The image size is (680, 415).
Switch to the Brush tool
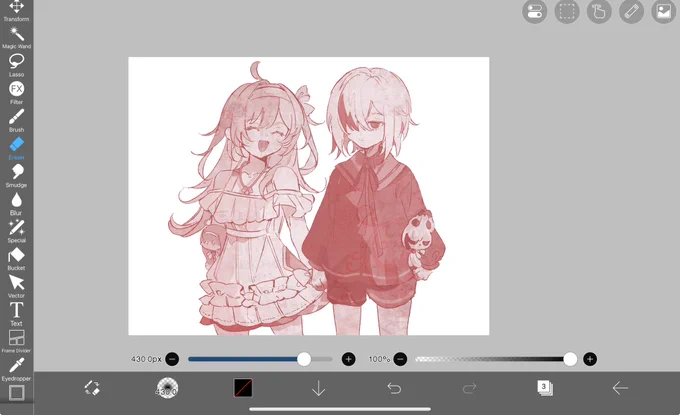pyautogui.click(x=16, y=121)
